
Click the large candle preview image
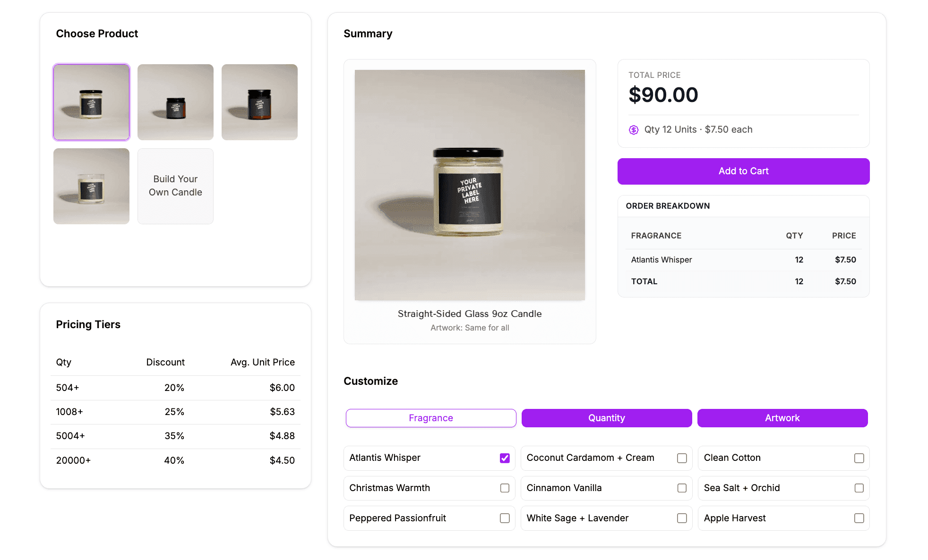coord(470,185)
